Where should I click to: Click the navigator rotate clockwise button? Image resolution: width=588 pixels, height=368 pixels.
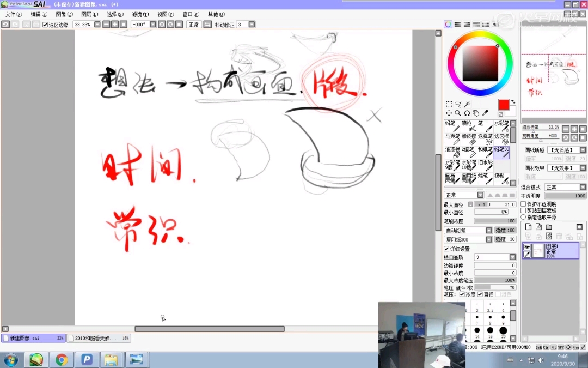click(x=574, y=137)
